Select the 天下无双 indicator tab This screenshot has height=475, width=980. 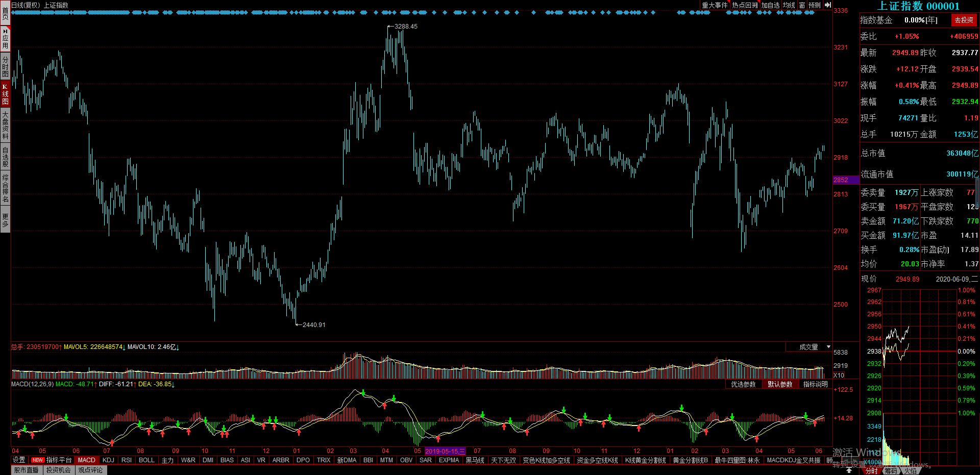pyautogui.click(x=504, y=460)
